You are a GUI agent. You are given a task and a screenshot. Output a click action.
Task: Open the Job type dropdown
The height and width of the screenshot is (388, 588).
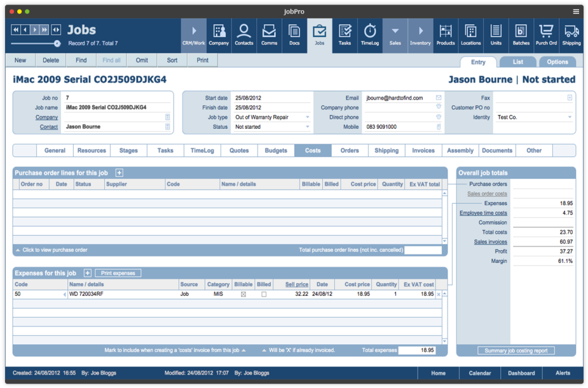(308, 117)
